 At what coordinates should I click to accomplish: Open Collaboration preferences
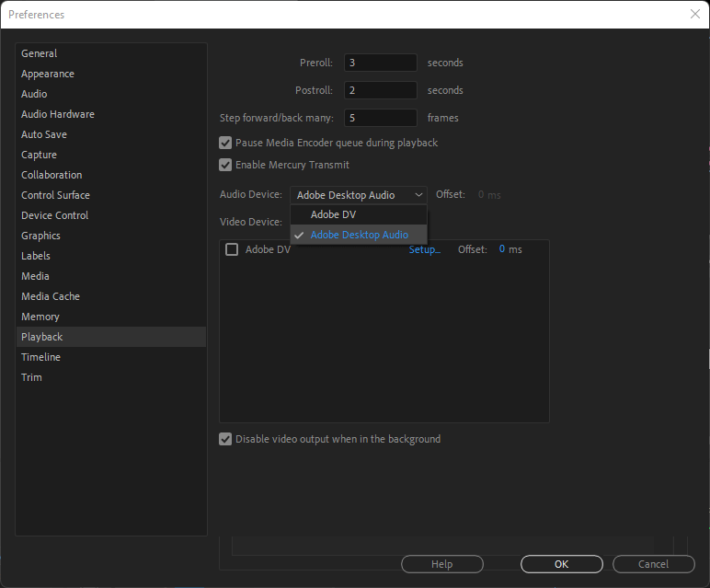[x=111, y=175]
